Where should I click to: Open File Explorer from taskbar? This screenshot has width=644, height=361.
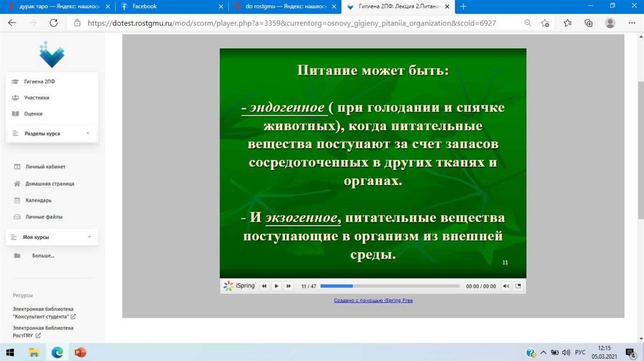(34, 352)
